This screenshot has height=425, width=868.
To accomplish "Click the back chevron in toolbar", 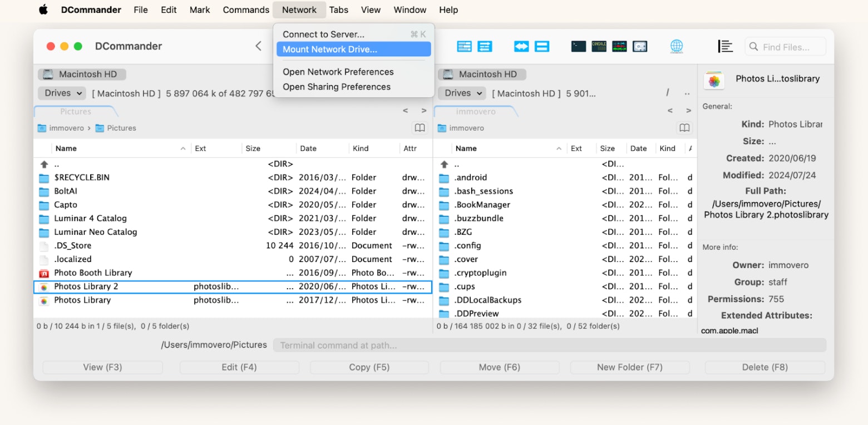I will pyautogui.click(x=258, y=46).
